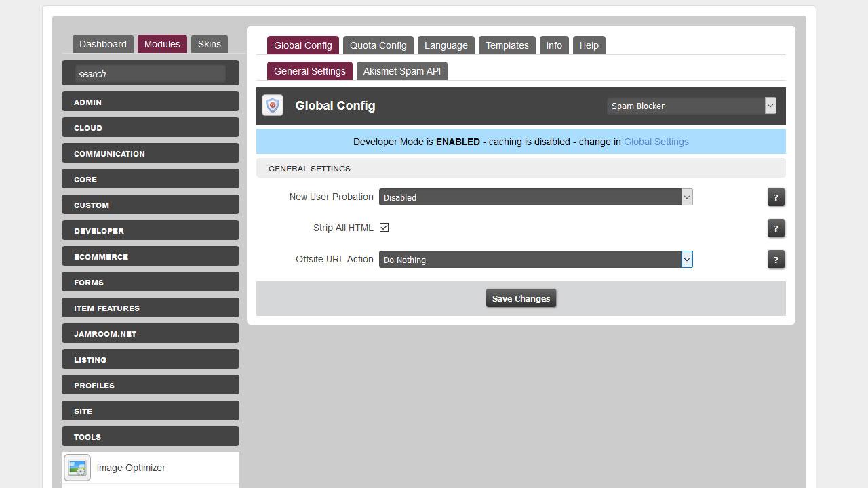Expand the COMMUNICATION module category
This screenshot has width=868, height=488.
pyautogui.click(x=151, y=153)
